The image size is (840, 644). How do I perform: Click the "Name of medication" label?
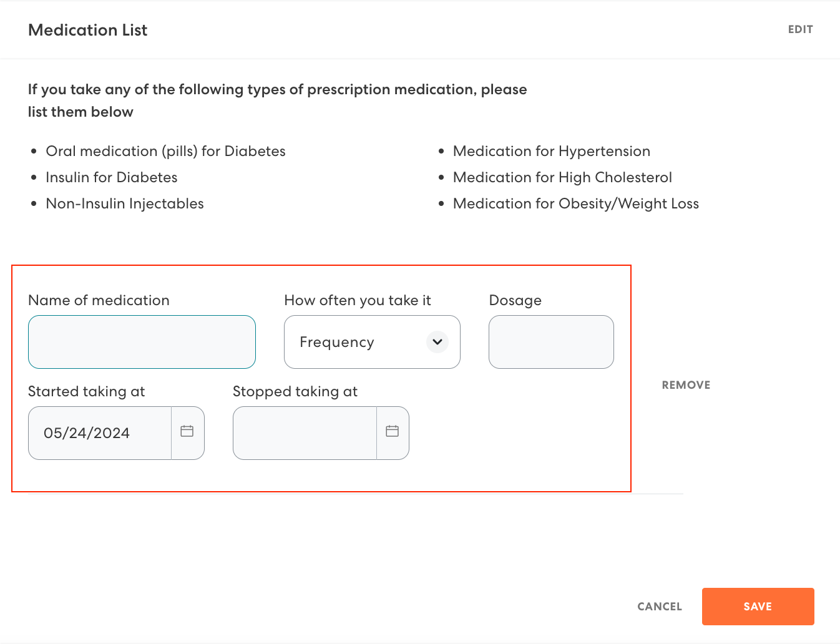coord(99,300)
